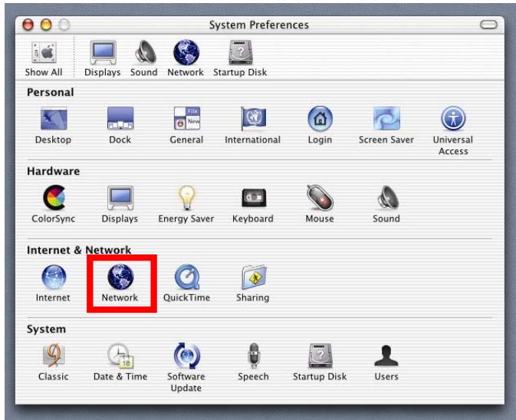Screen dimensions: 516x420
Task: Click the toolbar hide pill button
Action: pyautogui.click(x=488, y=25)
